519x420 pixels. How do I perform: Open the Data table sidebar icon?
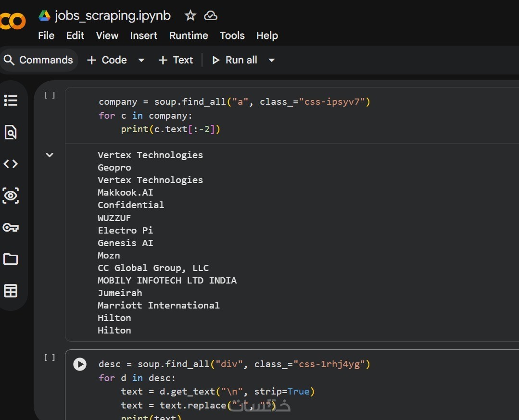pos(11,291)
